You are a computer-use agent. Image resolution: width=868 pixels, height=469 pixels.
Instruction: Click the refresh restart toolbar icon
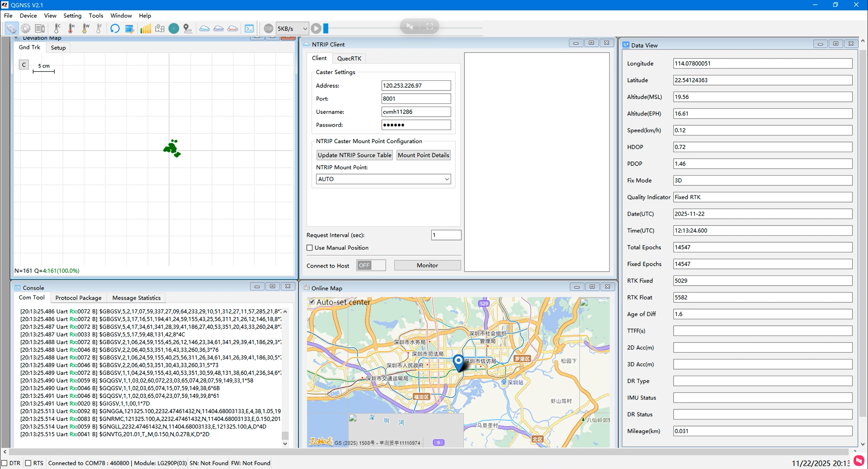[115, 28]
